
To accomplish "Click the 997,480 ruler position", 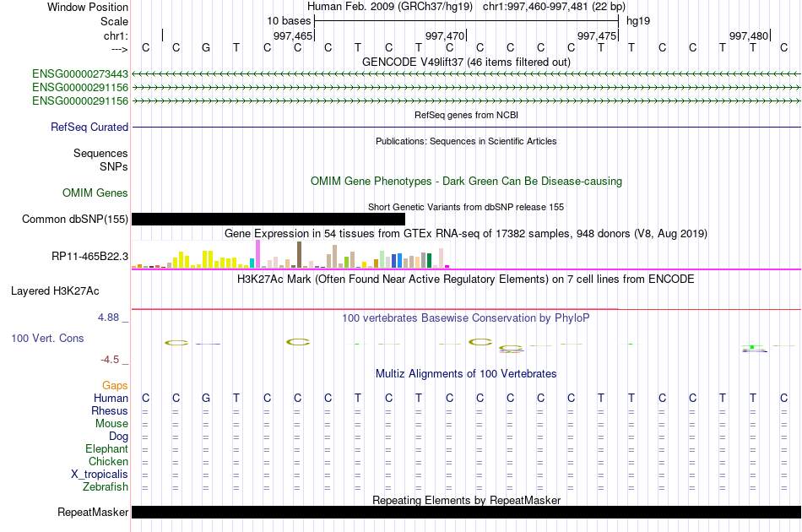I will click(749, 35).
